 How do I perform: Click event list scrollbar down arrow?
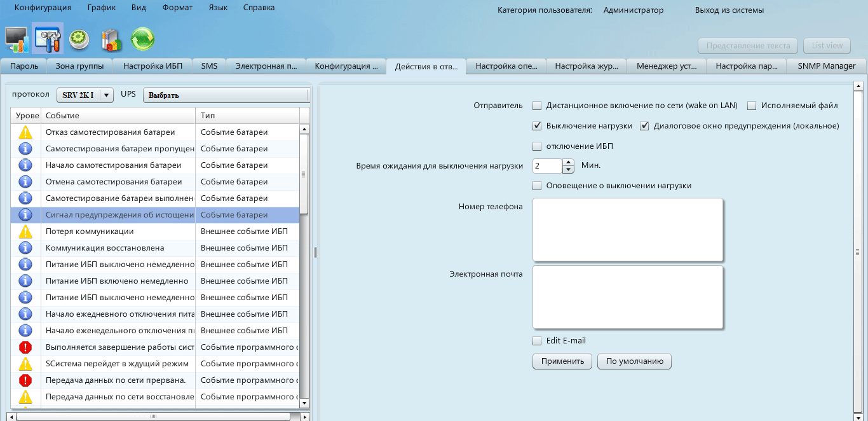click(304, 403)
